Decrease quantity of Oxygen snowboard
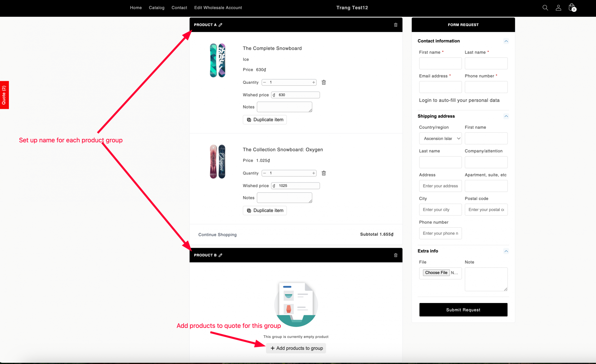Screen dimensions: 596x364 coord(265,173)
